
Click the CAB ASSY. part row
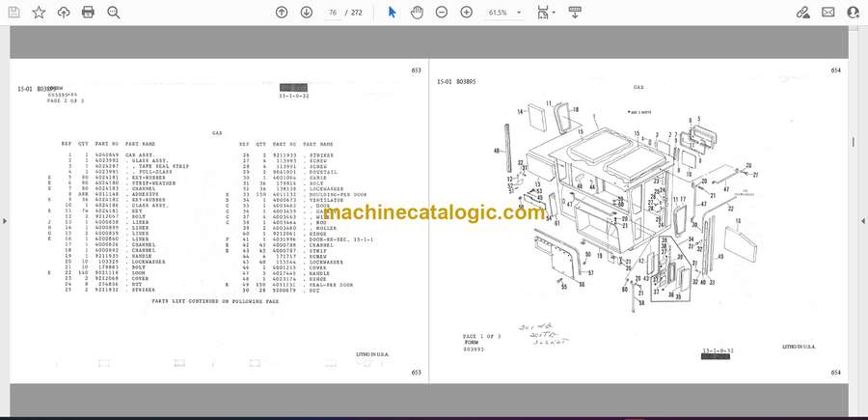click(x=111, y=155)
